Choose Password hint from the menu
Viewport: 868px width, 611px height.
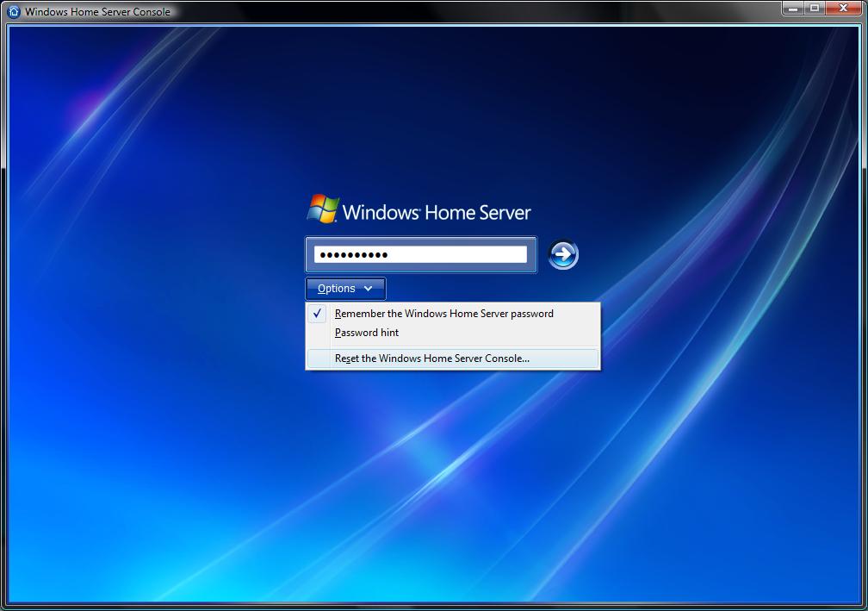click(367, 333)
